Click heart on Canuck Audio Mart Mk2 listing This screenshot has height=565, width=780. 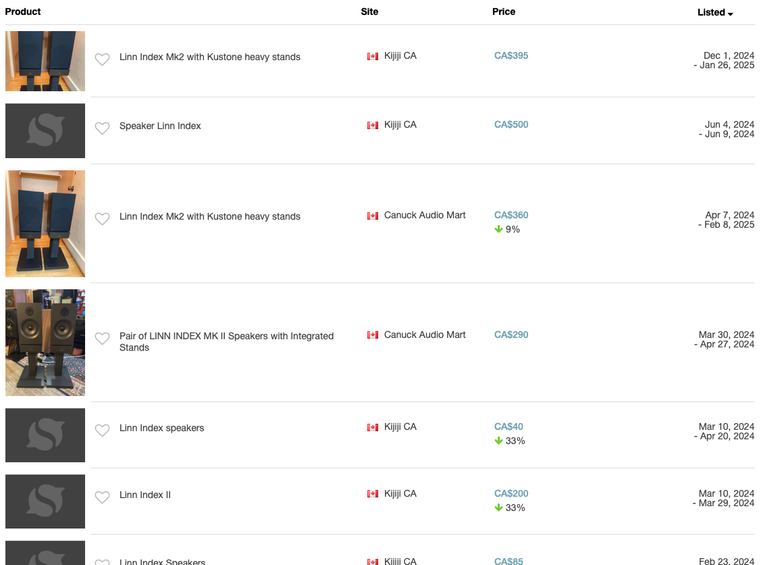(102, 219)
